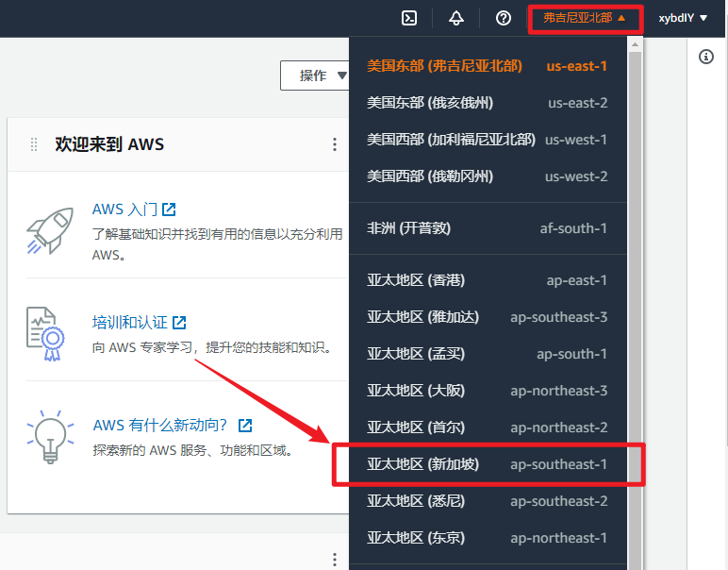The height and width of the screenshot is (570, 728).
Task: Select region 亚太地区 (香港) ap-east-1
Action: pos(488,280)
